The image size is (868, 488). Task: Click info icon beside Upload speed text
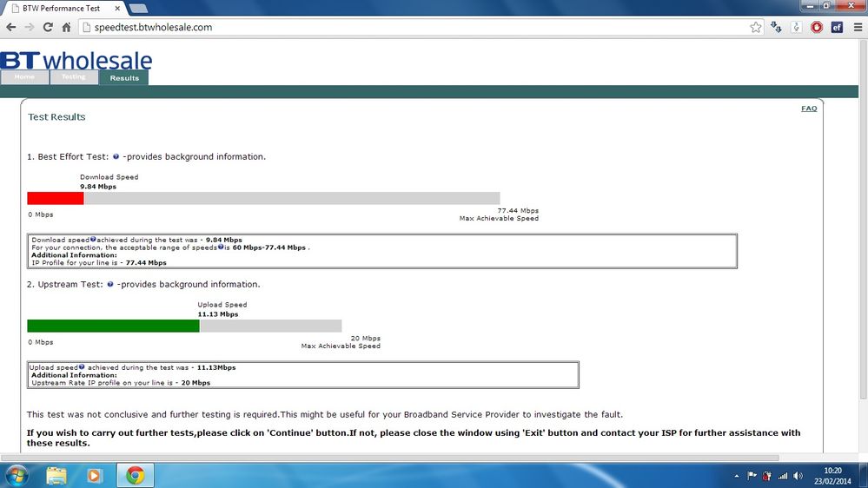82,366
